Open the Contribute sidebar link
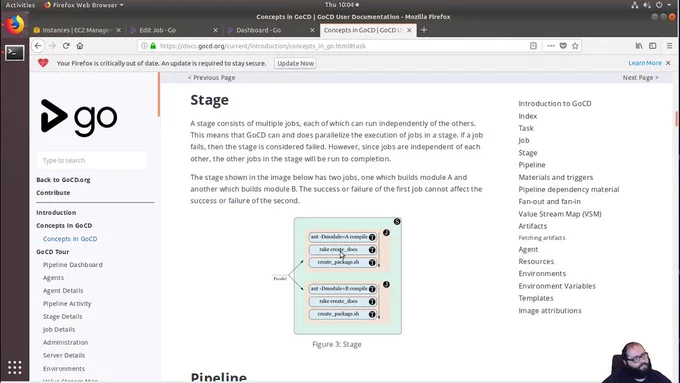This screenshot has width=680, height=383. pyautogui.click(x=53, y=193)
